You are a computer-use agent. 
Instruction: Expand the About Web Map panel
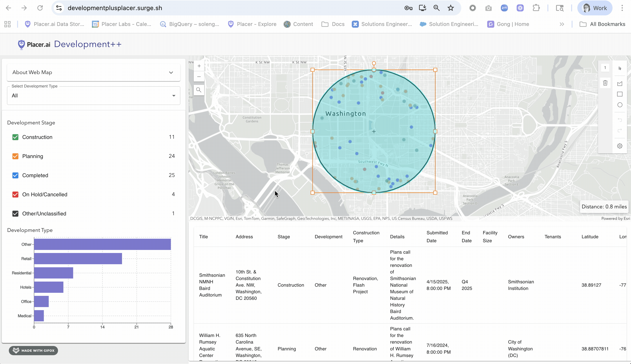coord(93,73)
